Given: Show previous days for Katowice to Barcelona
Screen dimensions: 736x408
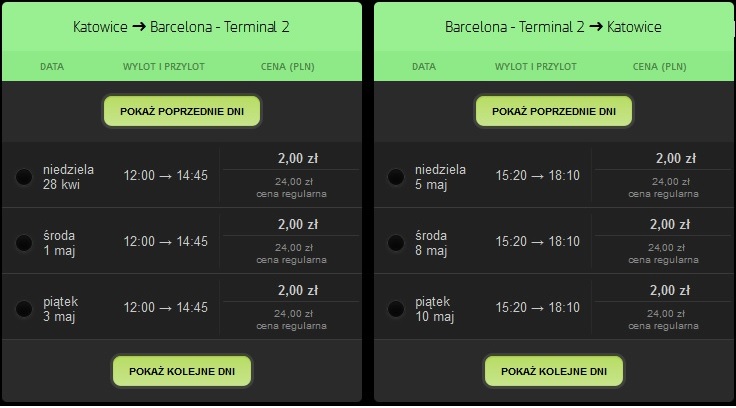Looking at the screenshot, I should (182, 111).
